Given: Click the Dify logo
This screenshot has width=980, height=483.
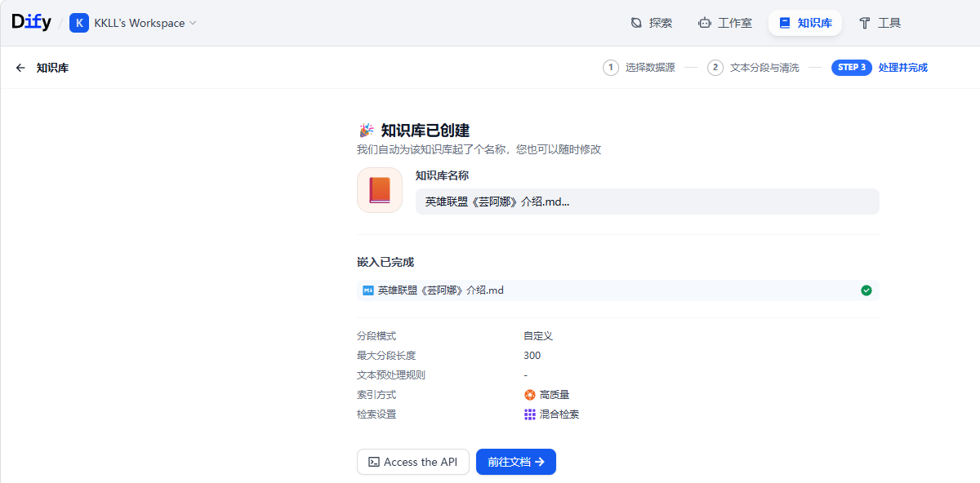Looking at the screenshot, I should coord(31,23).
